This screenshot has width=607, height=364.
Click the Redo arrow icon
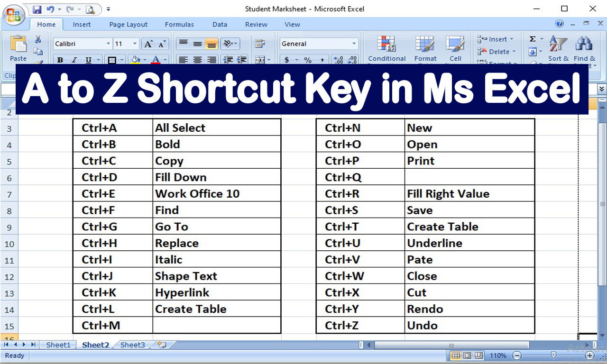click(x=70, y=9)
